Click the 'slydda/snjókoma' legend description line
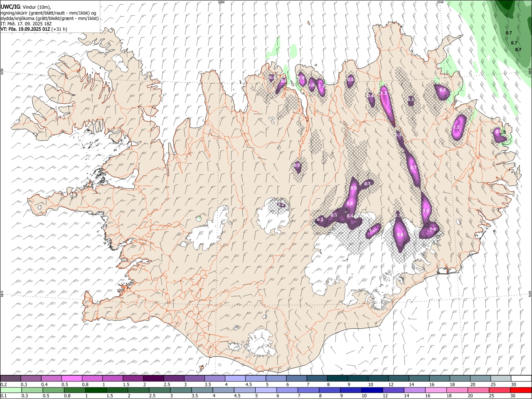 pyautogui.click(x=49, y=18)
